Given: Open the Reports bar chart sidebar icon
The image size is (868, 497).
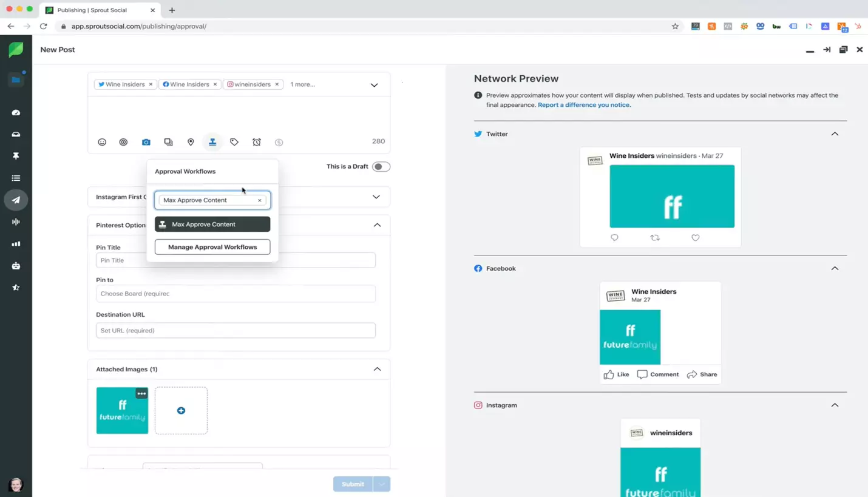Looking at the screenshot, I should click(16, 244).
